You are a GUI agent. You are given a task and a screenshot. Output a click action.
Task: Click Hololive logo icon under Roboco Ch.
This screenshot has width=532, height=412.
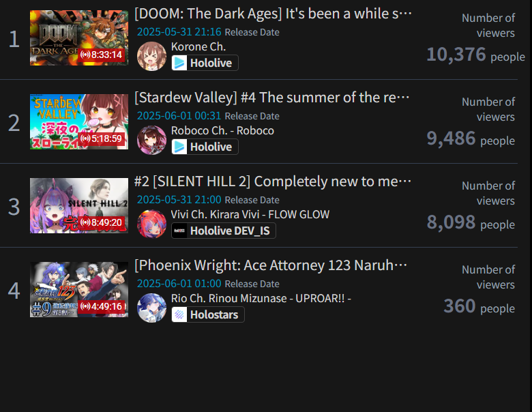pyautogui.click(x=179, y=147)
